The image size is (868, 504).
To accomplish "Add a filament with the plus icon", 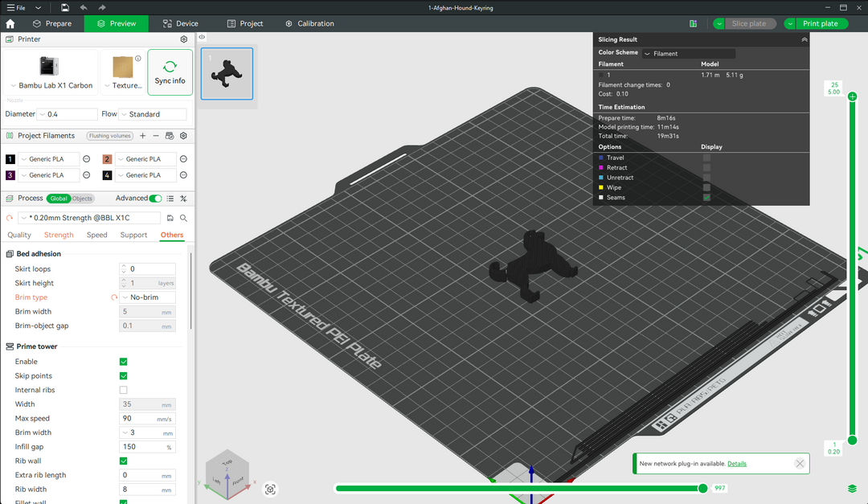I will [142, 136].
